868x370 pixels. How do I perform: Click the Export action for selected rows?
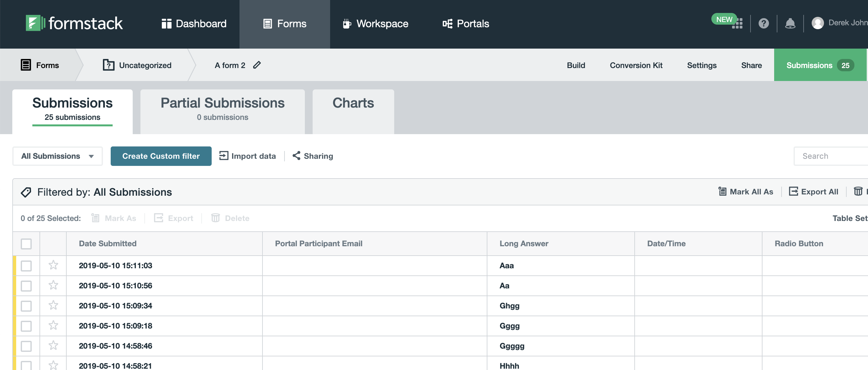pyautogui.click(x=173, y=218)
